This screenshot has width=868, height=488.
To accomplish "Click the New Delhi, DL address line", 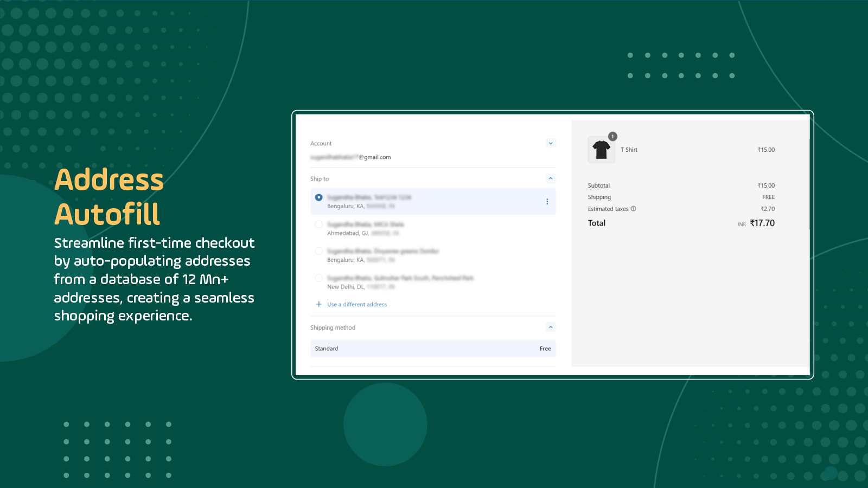I will [361, 287].
